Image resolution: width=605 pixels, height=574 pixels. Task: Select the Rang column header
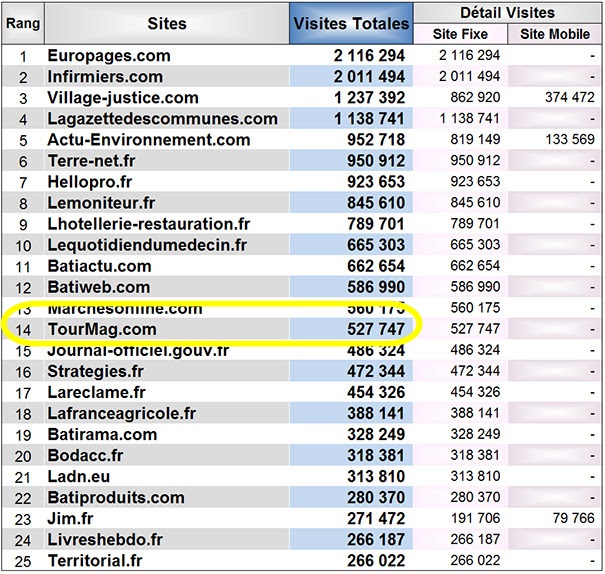pos(23,23)
